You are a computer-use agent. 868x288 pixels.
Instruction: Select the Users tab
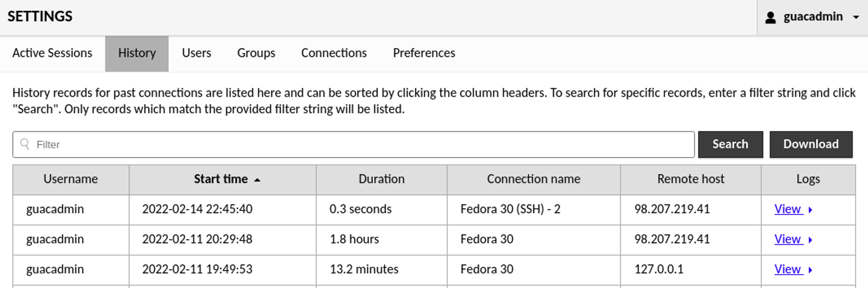pyautogui.click(x=197, y=53)
